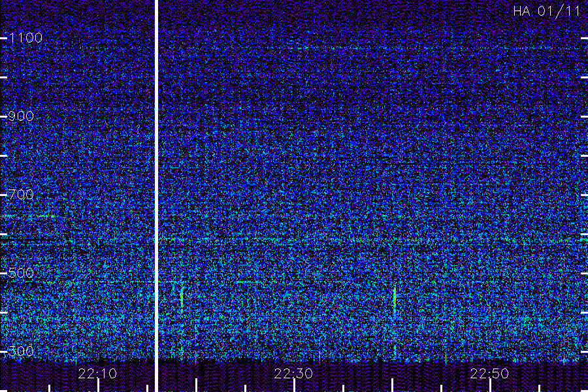Click the 900 frequency axis label
Screen dimensions: 588x392
(x=21, y=116)
